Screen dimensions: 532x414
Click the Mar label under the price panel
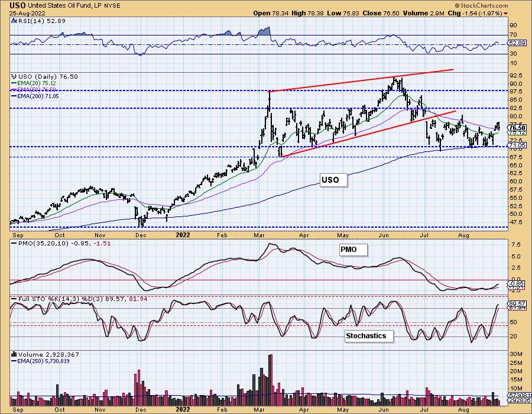(x=259, y=235)
